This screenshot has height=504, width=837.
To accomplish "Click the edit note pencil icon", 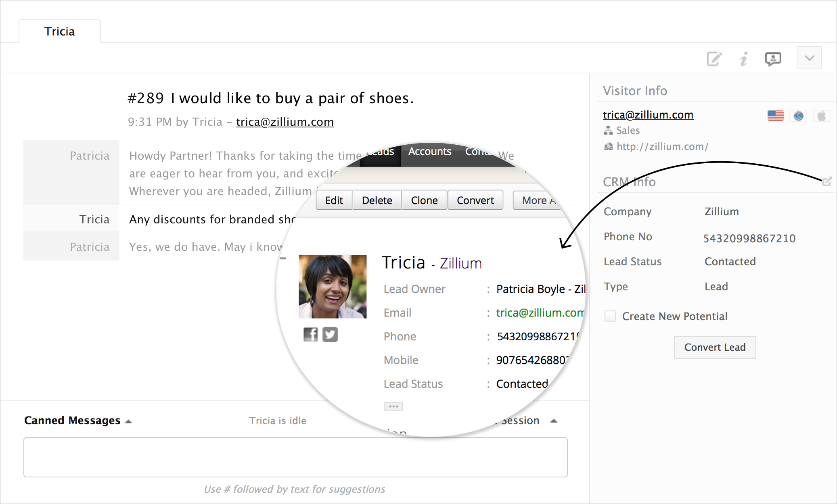I will 714,59.
